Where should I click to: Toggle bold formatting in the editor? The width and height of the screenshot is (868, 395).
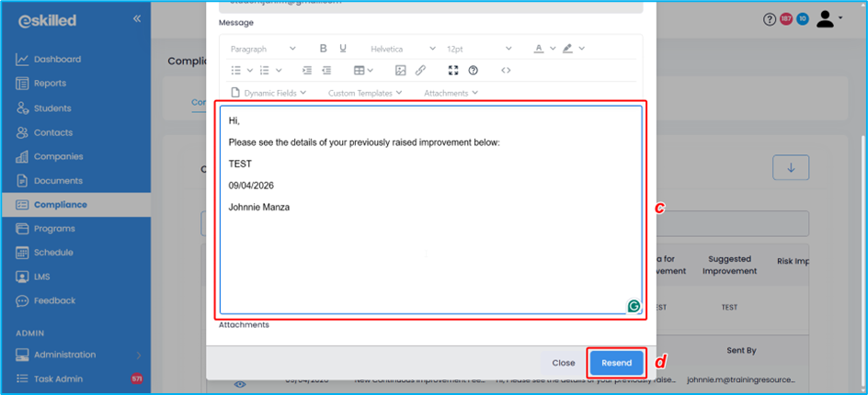323,49
